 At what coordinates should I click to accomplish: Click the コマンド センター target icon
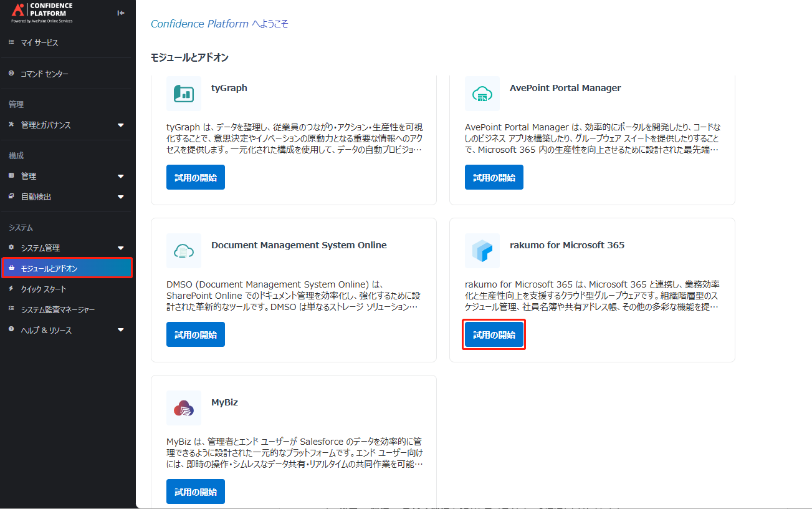point(11,73)
